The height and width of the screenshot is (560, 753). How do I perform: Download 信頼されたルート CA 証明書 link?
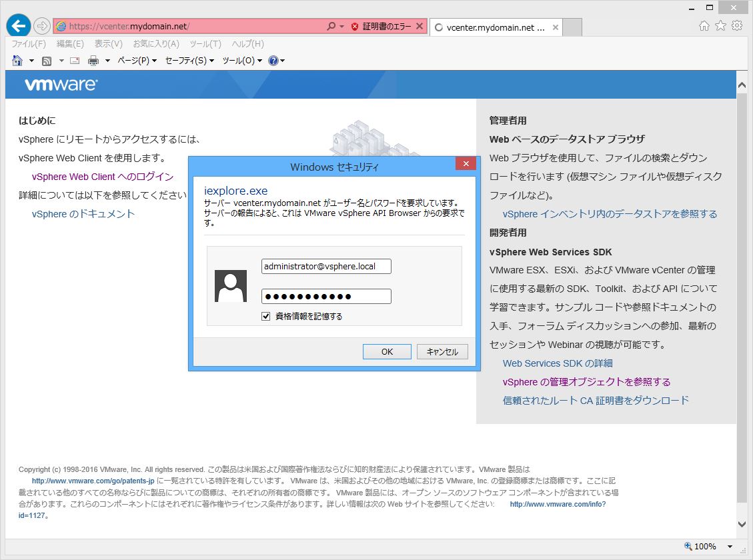pyautogui.click(x=596, y=400)
